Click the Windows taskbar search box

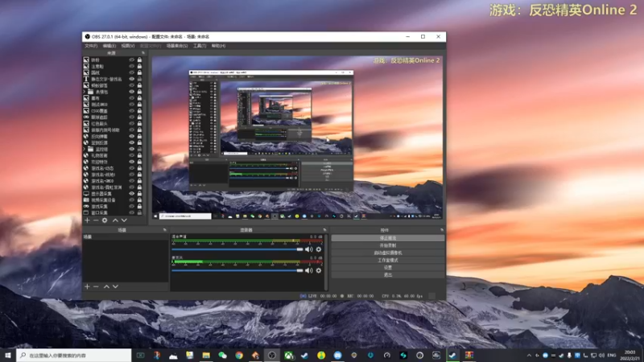coord(74,355)
